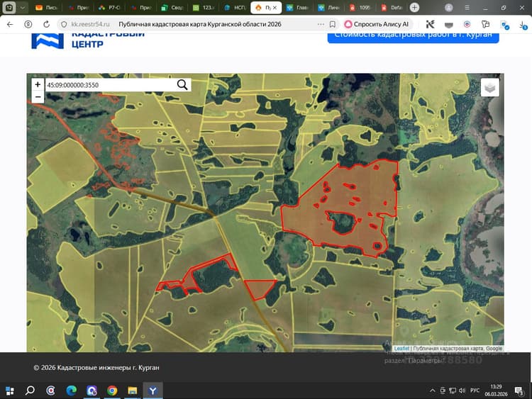
Task: Zoom in on the cadastral map
Action: 38,84
